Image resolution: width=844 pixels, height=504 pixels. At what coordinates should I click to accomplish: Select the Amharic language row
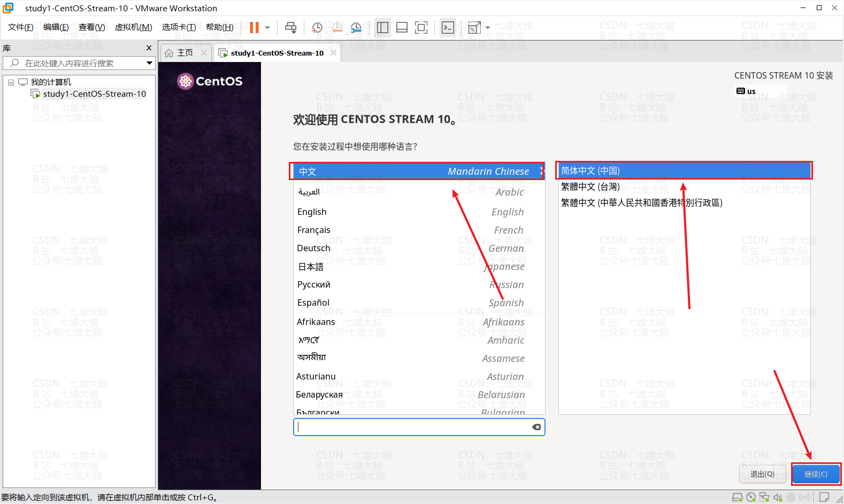[x=419, y=340]
